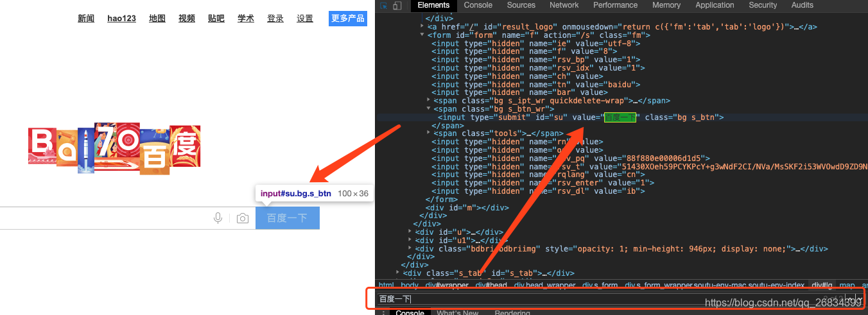The width and height of the screenshot is (868, 315).
Task: Expand the span class="tools" node
Action: (x=429, y=133)
